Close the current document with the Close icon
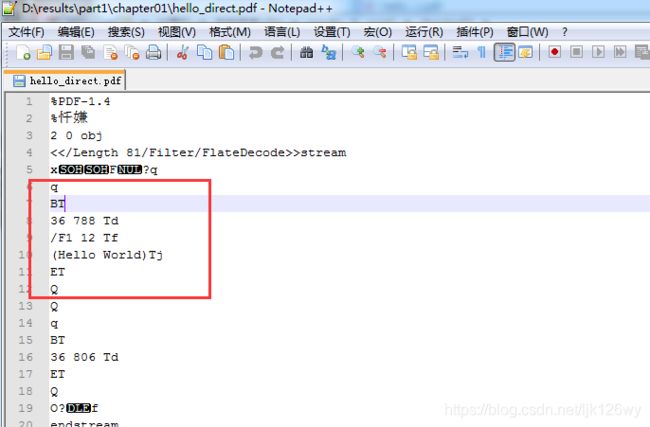This screenshot has width=650, height=427. pos(110,53)
